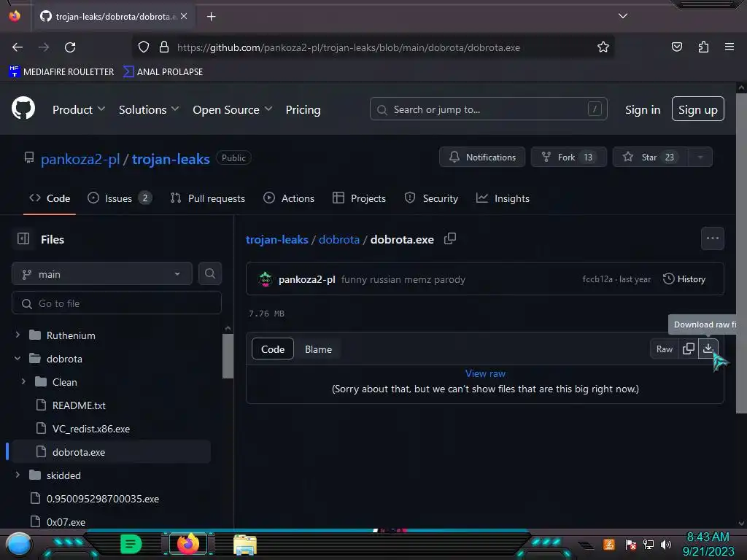
Task: Expand the Clean folder
Action: (x=23, y=381)
